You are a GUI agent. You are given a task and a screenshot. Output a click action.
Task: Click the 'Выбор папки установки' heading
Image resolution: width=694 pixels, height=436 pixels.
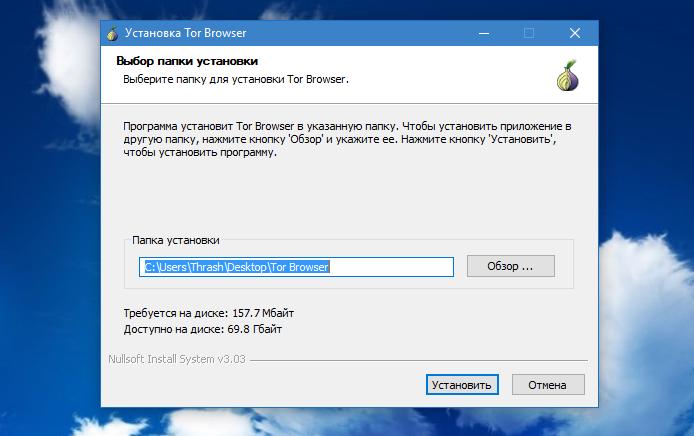[187, 61]
